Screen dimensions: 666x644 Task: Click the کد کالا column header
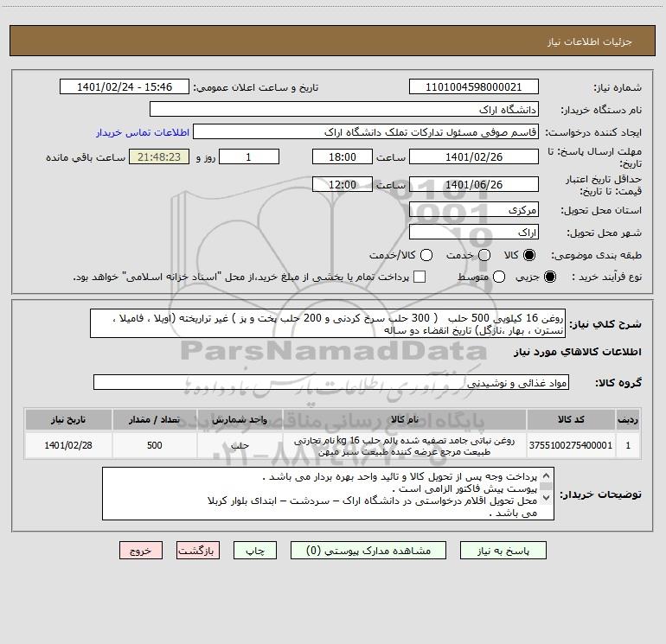click(x=571, y=419)
